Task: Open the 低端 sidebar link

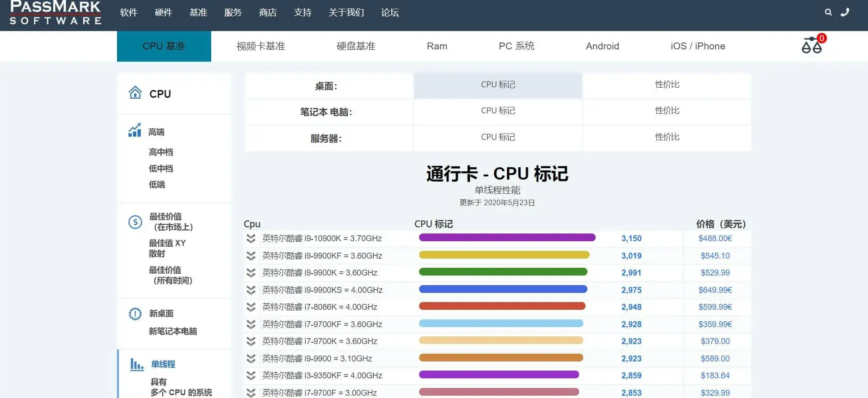Action: (157, 185)
